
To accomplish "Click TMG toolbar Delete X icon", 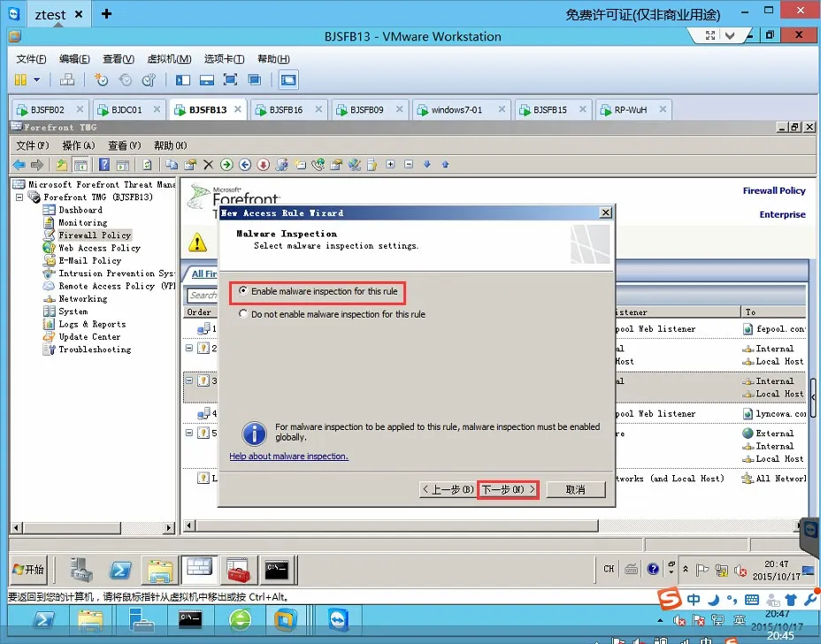I will pyautogui.click(x=209, y=165).
